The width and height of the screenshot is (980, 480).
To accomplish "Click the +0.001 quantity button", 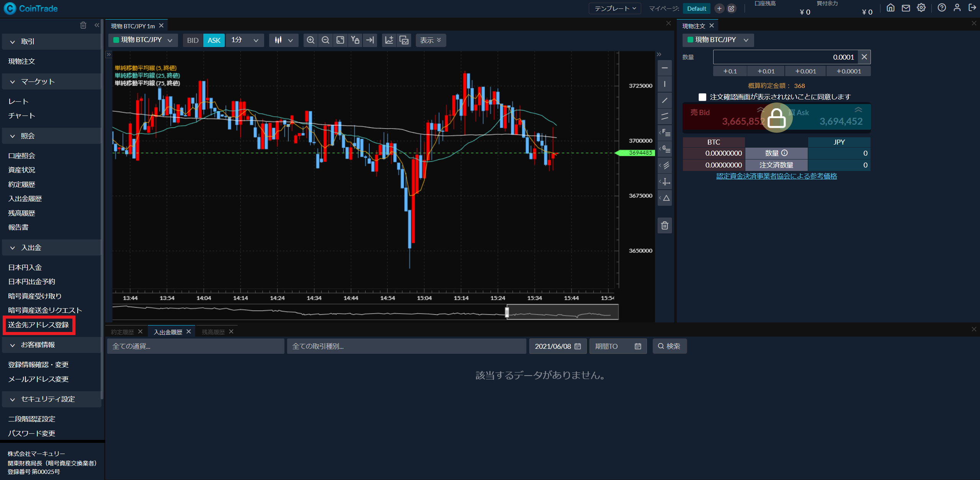I will (805, 71).
